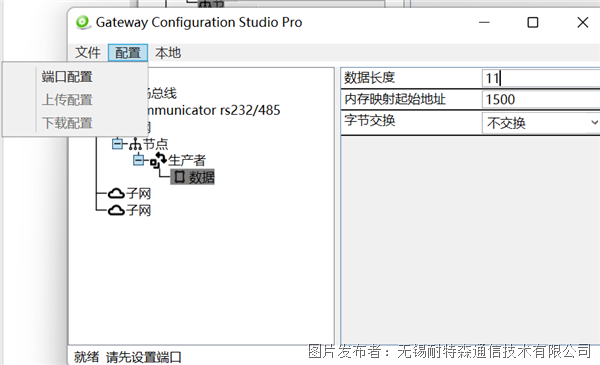Choose 下载配置 from the menu
The width and height of the screenshot is (600, 365).
click(x=67, y=123)
